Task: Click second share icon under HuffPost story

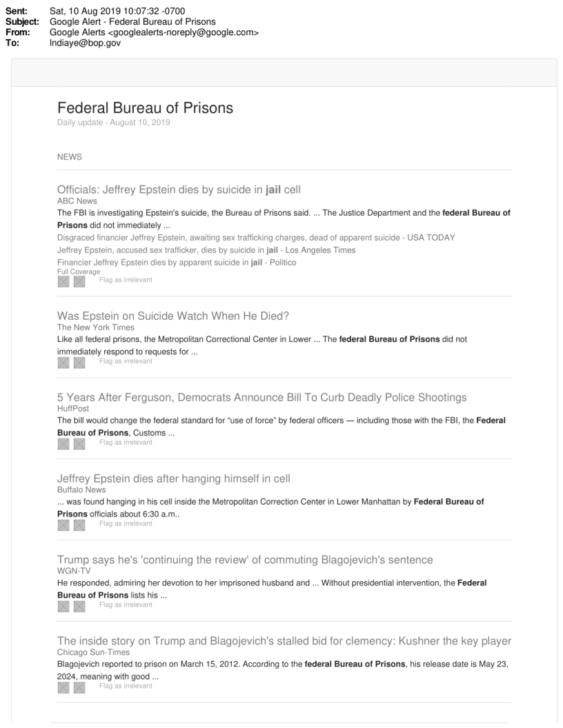Action: pos(79,443)
